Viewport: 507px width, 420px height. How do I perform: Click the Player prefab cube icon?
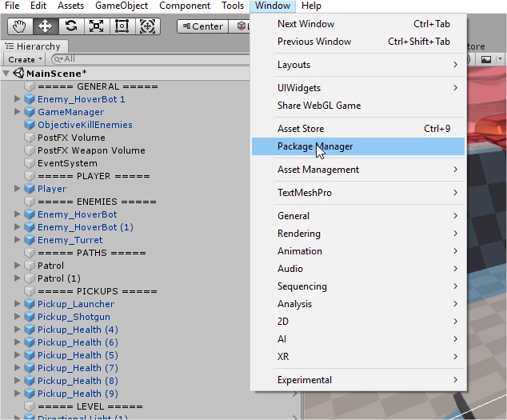30,189
